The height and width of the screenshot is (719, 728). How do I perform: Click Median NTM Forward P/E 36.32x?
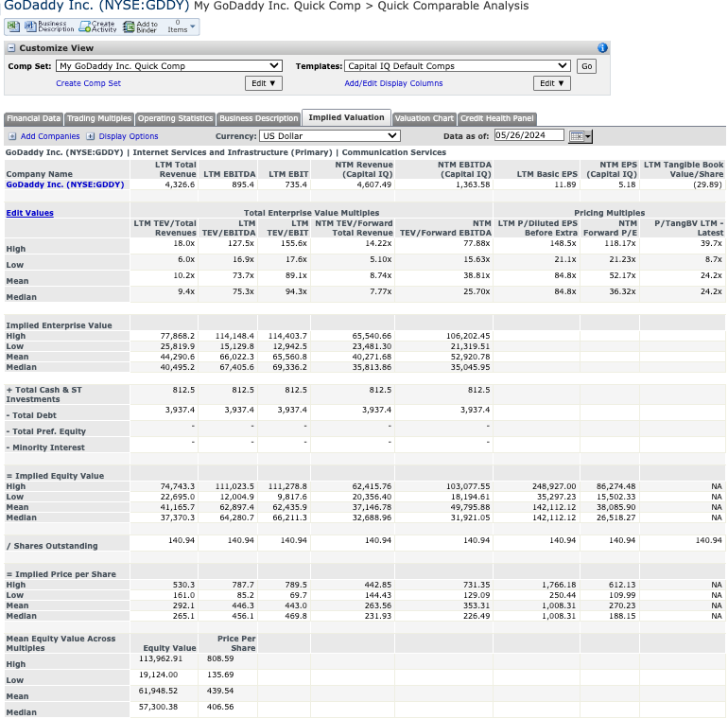(x=622, y=291)
